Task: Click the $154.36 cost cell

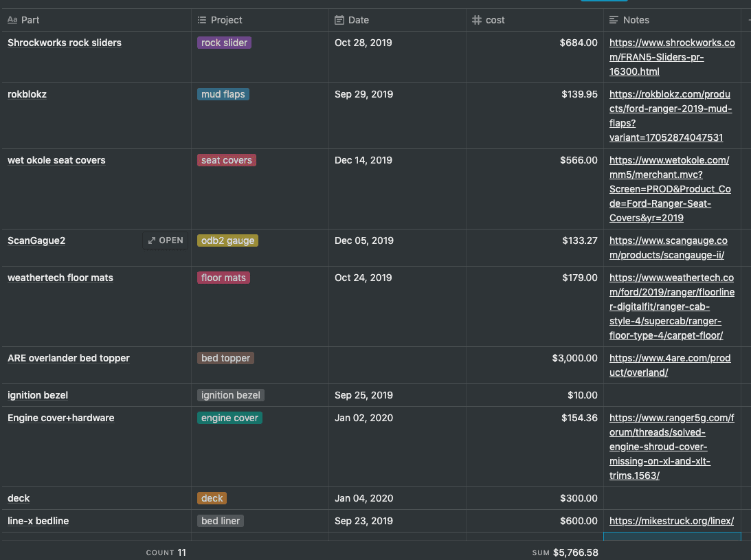Action: 535,447
